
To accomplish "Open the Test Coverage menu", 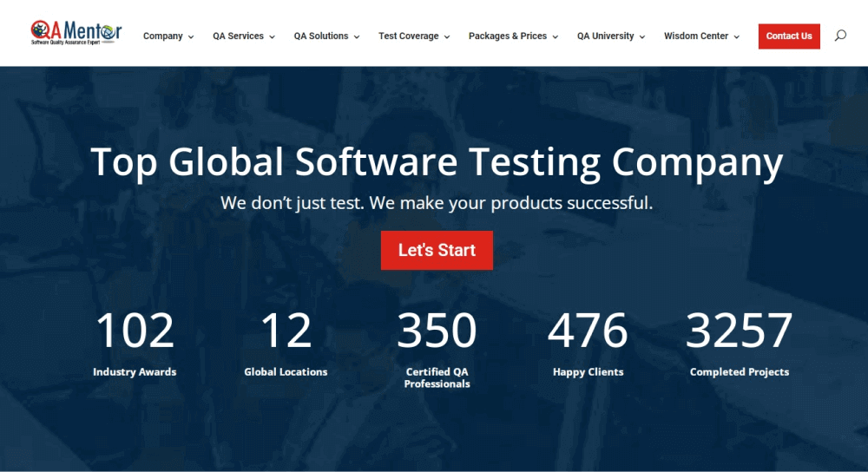I will click(409, 36).
